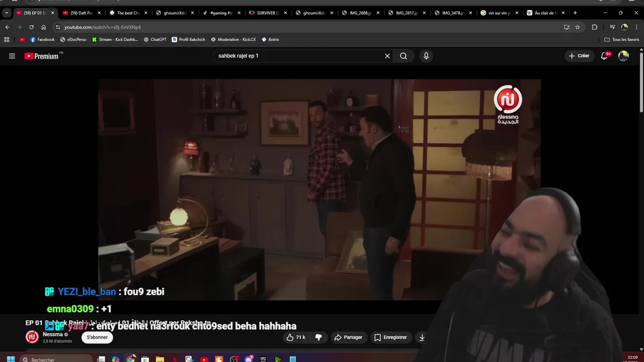This screenshot has width=644, height=362.
Task: Clear the search query with the X
Action: pyautogui.click(x=387, y=56)
